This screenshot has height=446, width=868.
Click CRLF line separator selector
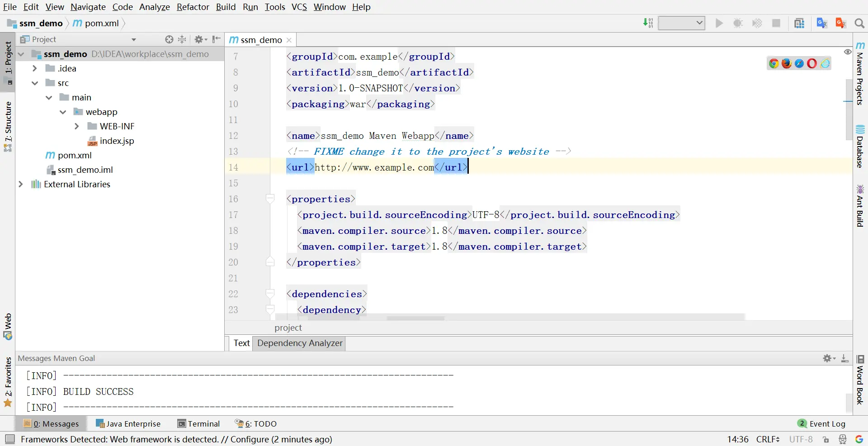[768, 439]
